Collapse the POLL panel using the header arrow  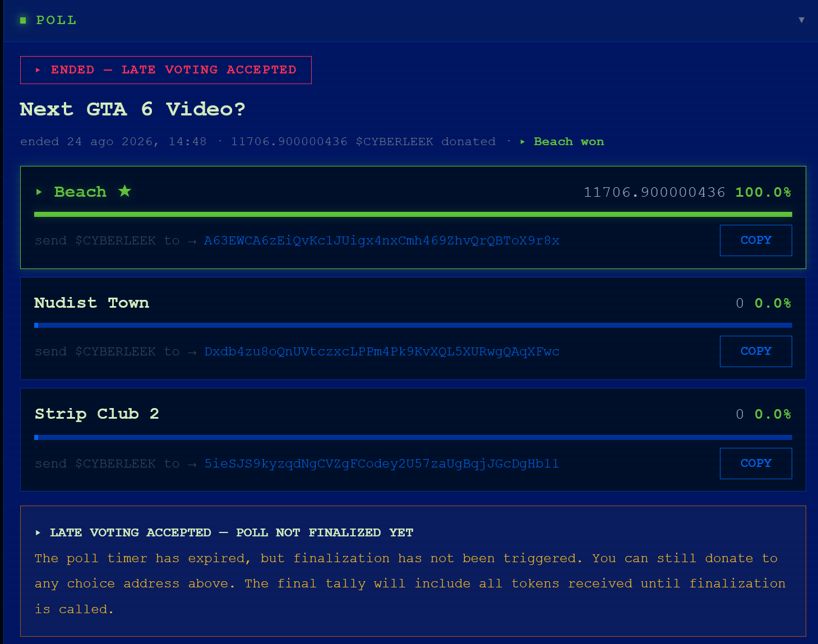click(801, 20)
